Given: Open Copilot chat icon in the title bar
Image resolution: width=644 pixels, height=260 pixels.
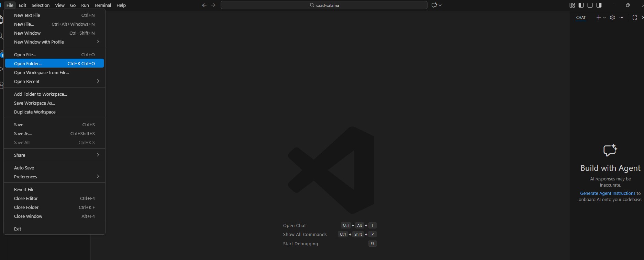Looking at the screenshot, I should [434, 5].
